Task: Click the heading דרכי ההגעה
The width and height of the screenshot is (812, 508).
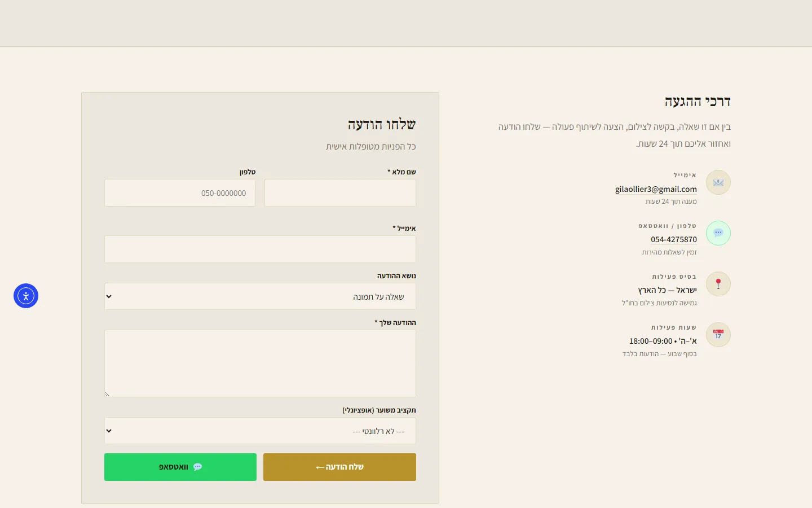Action: (x=698, y=102)
